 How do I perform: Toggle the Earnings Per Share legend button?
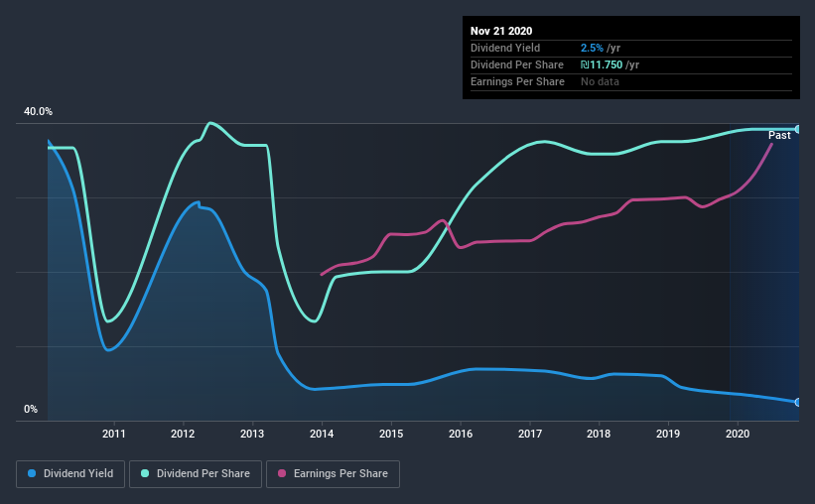[333, 474]
